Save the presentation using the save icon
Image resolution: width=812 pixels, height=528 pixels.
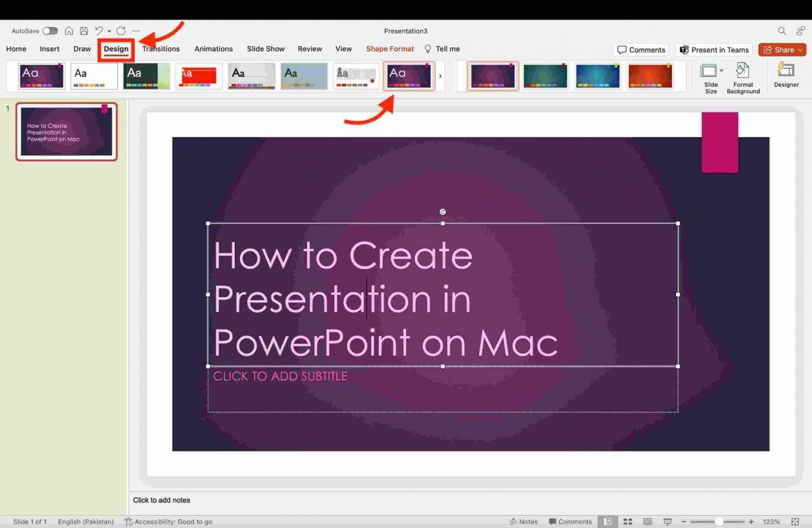(85, 30)
